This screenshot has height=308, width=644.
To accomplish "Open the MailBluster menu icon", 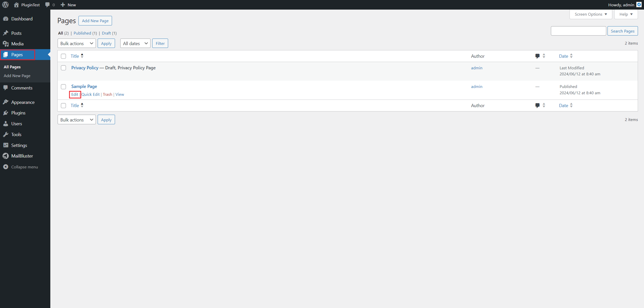I will (x=6, y=156).
